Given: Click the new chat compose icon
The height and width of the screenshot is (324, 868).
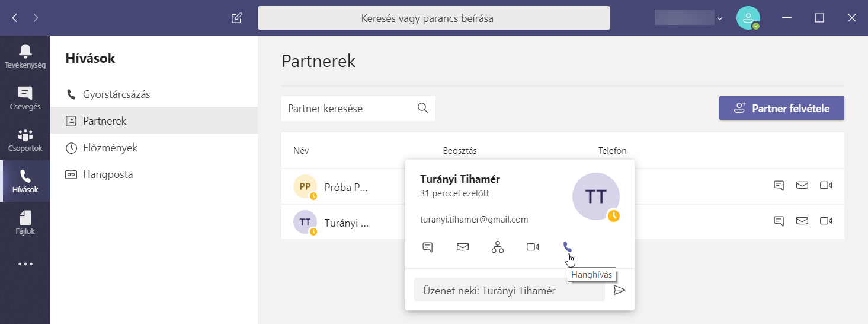Looking at the screenshot, I should pyautogui.click(x=236, y=18).
